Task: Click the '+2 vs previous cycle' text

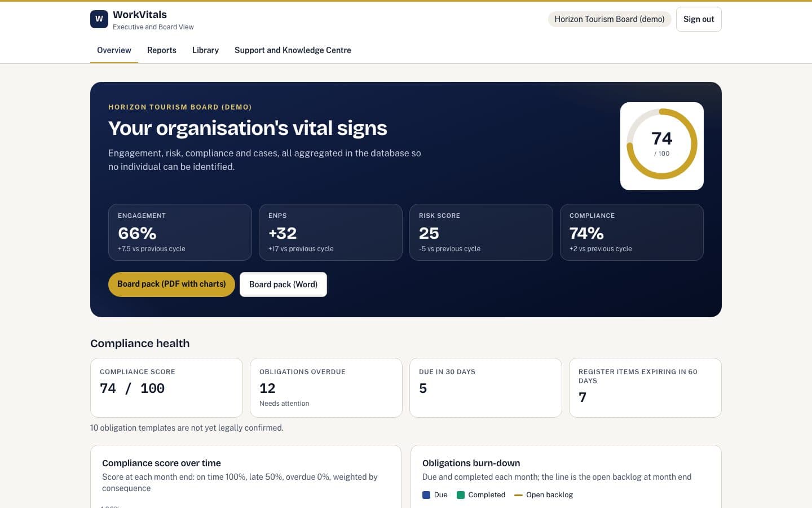Action: click(601, 249)
